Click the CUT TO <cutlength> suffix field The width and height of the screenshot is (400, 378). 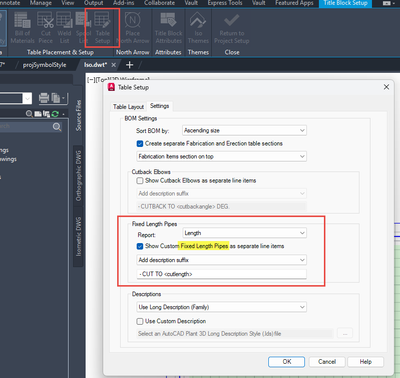[x=221, y=274]
